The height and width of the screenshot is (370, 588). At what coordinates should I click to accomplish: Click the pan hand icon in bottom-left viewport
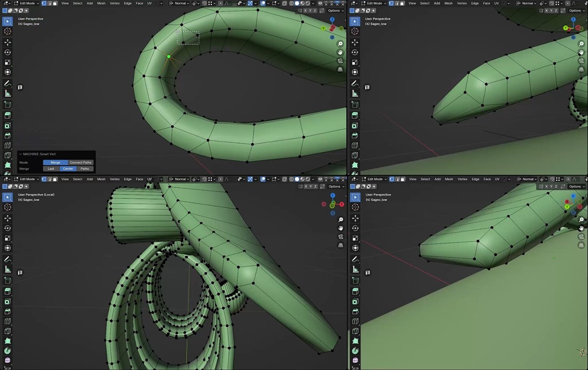tap(340, 228)
